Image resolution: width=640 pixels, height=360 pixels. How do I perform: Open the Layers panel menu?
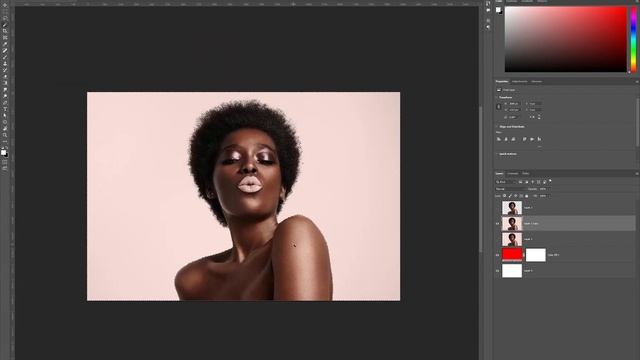(637, 173)
